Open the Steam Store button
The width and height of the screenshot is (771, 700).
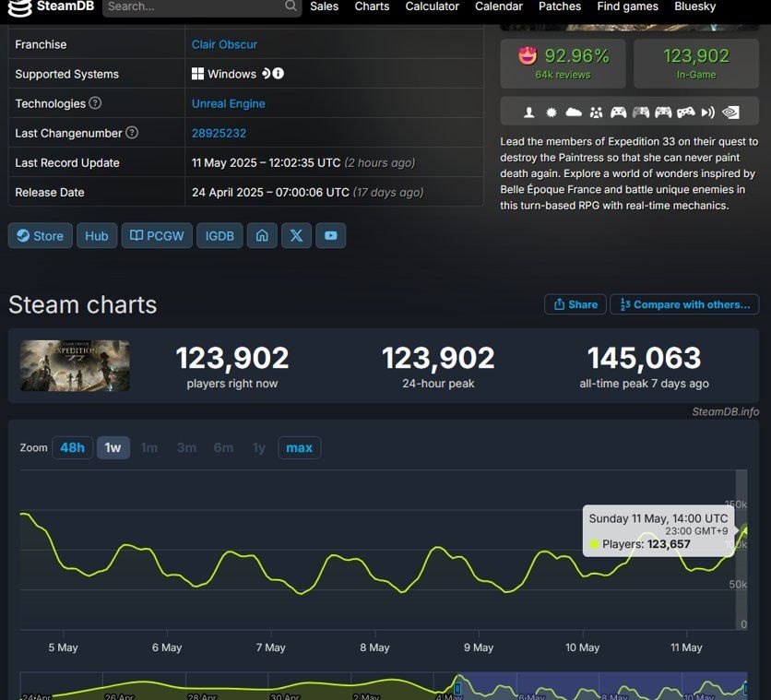tap(41, 235)
